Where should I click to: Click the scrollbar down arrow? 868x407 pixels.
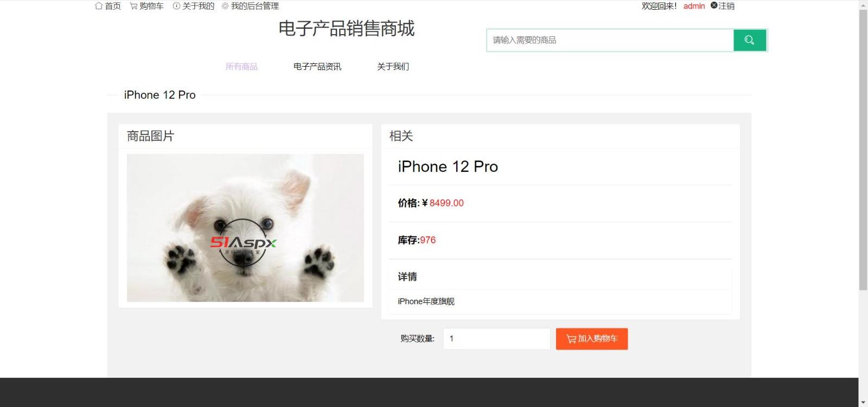863,402
